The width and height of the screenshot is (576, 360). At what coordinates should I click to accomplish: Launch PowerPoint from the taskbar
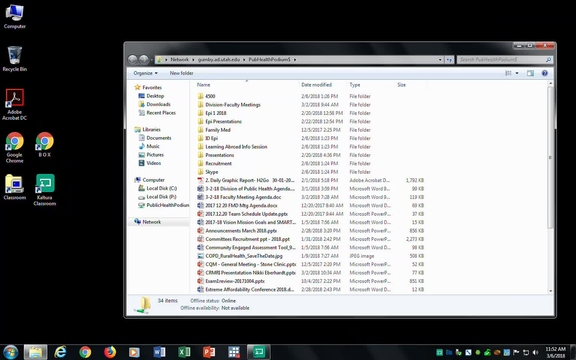tap(209, 352)
